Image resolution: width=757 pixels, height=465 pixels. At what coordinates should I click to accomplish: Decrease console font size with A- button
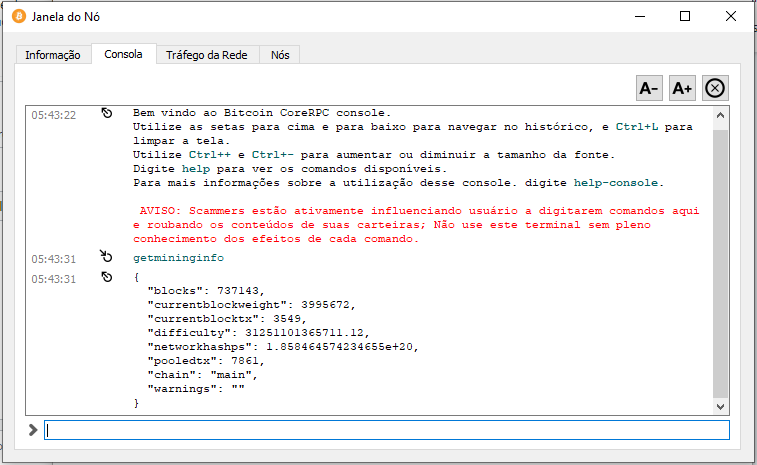[x=649, y=88]
